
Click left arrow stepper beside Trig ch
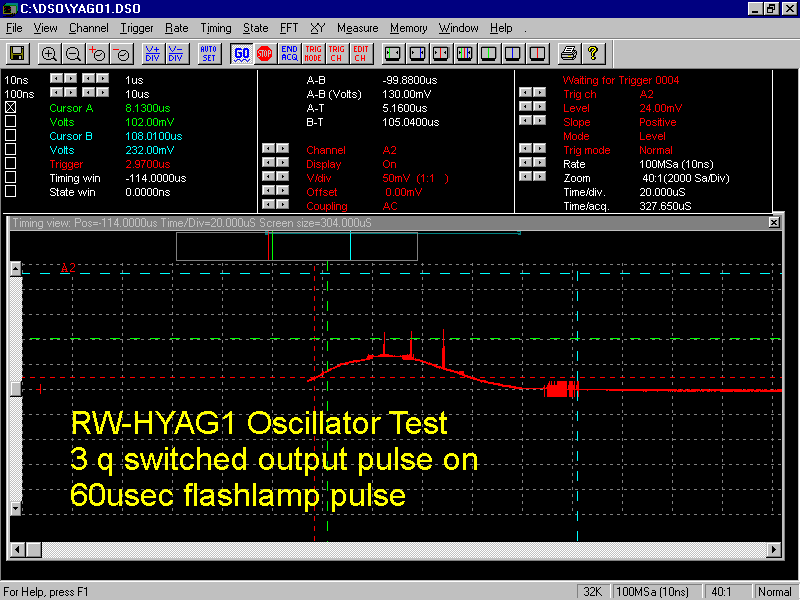525,93
